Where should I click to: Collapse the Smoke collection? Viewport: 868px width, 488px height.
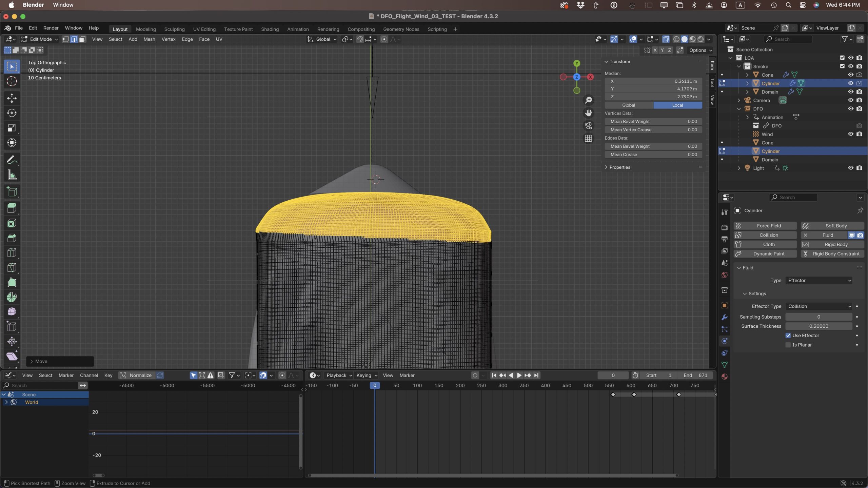(738, 66)
